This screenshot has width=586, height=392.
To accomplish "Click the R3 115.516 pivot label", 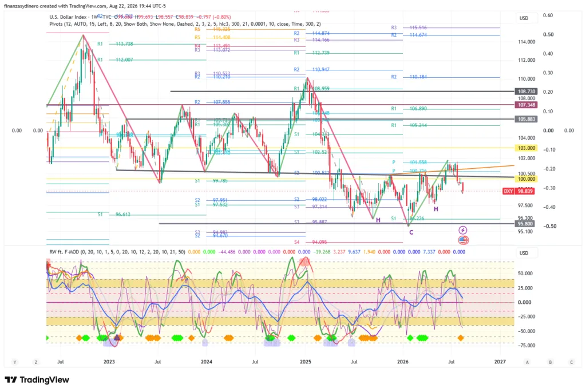I will click(409, 27).
